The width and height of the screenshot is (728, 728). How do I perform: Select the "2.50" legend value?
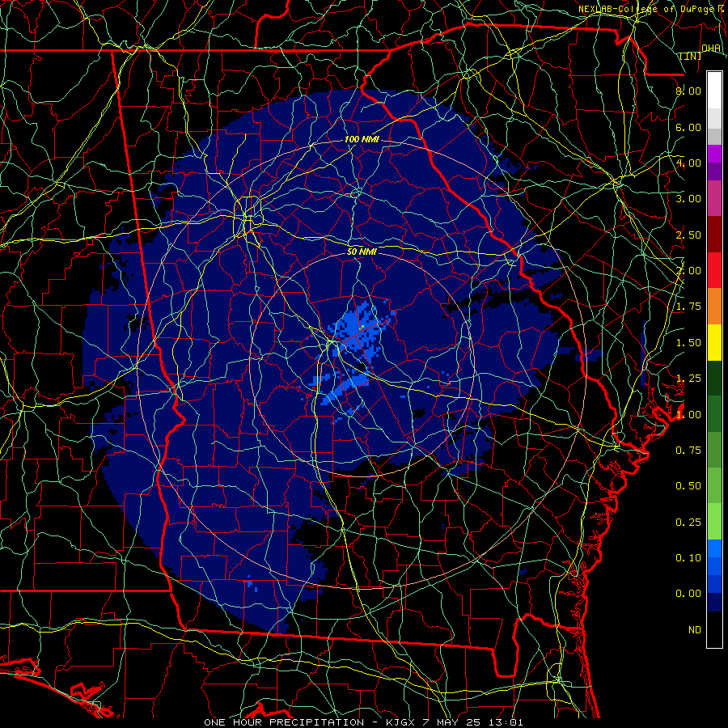point(688,235)
